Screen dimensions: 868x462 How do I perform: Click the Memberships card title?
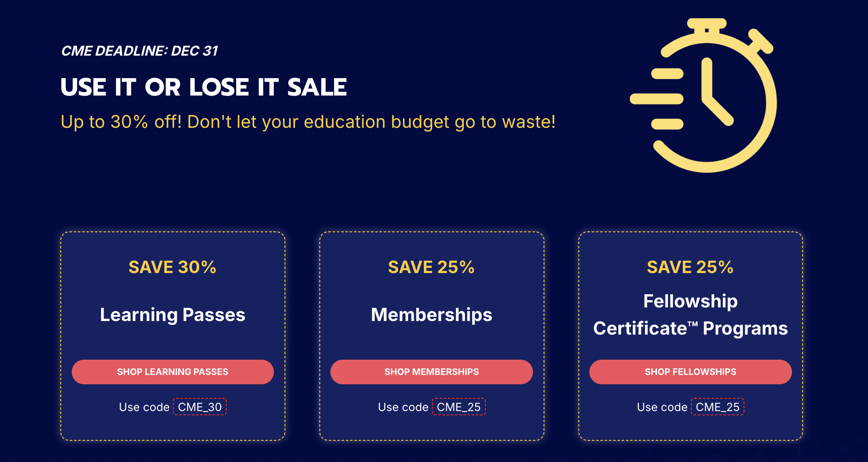point(431,315)
